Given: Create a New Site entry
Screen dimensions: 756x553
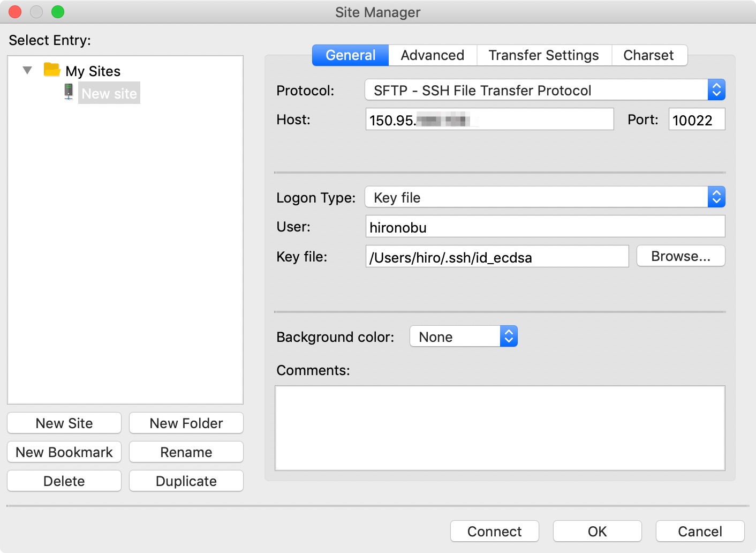Looking at the screenshot, I should [64, 423].
